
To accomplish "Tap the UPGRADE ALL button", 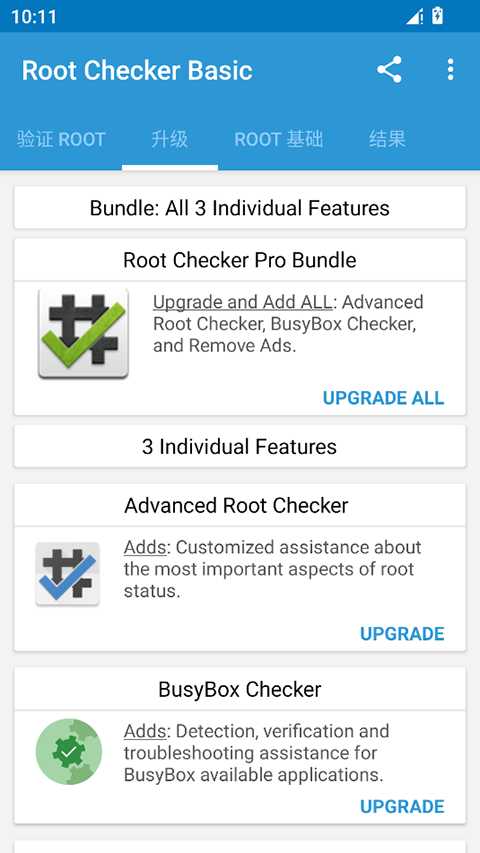I will pos(384,398).
